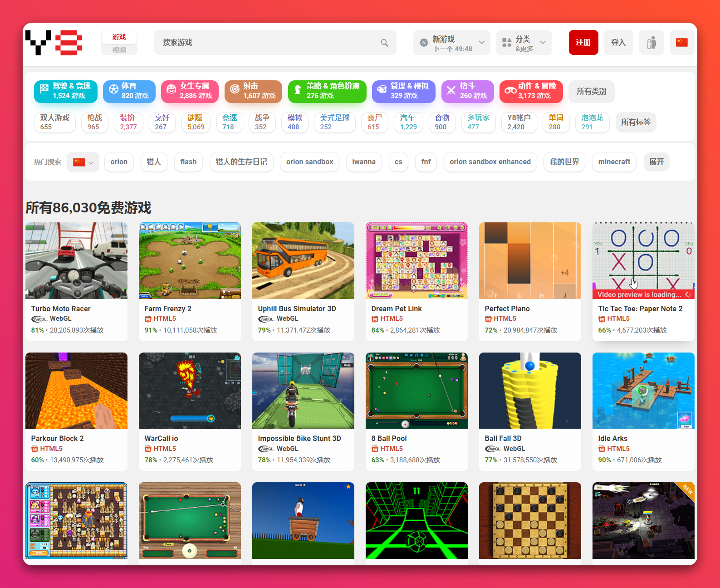The image size is (720, 588).
Task: Click the China flag language icon in header
Action: tap(681, 43)
